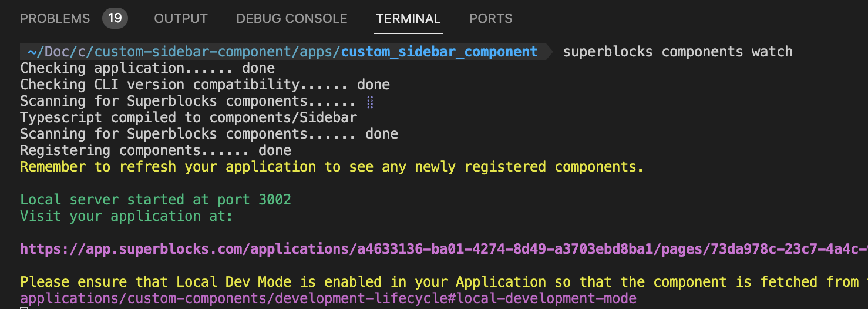This screenshot has height=309, width=868.
Task: Click 'Visit your application at:' line
Action: (x=126, y=216)
